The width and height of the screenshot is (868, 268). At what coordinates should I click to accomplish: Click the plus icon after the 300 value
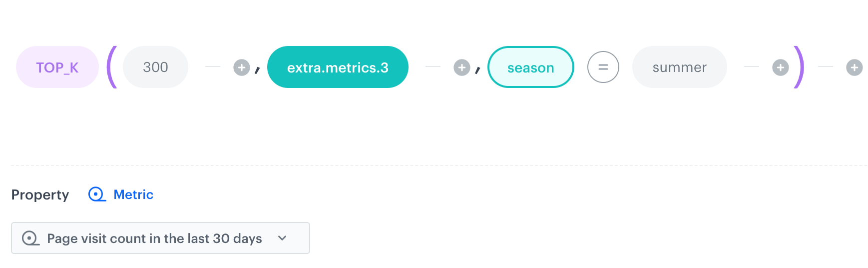(x=242, y=67)
